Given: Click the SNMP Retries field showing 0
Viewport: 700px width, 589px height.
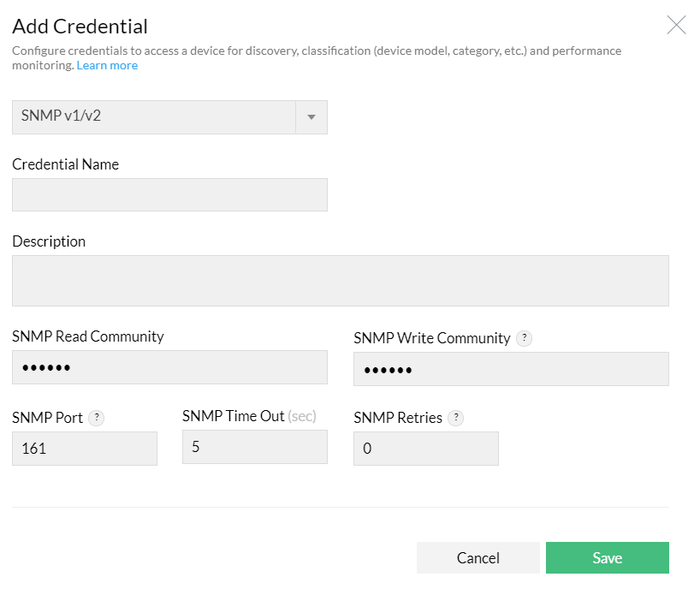Looking at the screenshot, I should pos(425,449).
